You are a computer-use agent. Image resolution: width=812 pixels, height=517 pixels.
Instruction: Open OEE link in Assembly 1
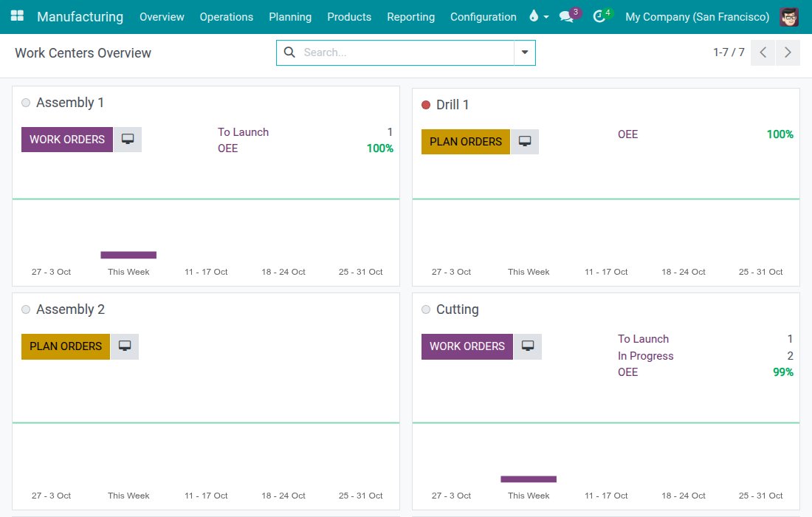click(228, 148)
